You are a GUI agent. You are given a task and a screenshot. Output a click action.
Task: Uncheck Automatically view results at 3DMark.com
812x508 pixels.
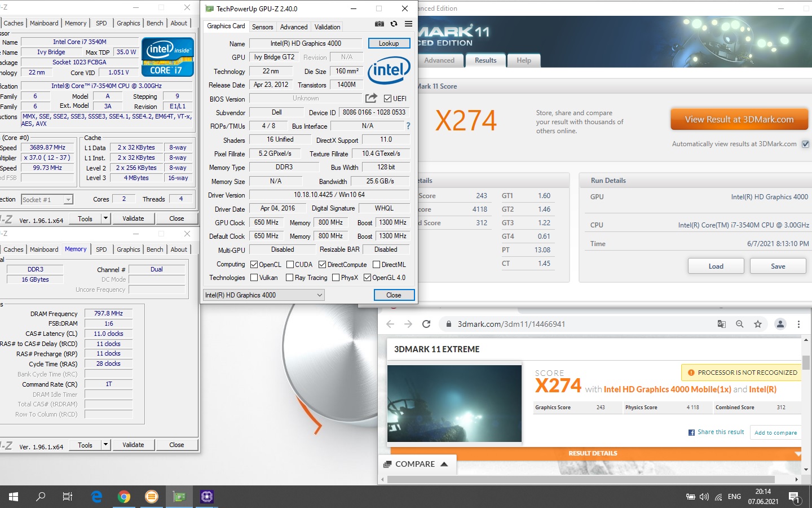(805, 144)
